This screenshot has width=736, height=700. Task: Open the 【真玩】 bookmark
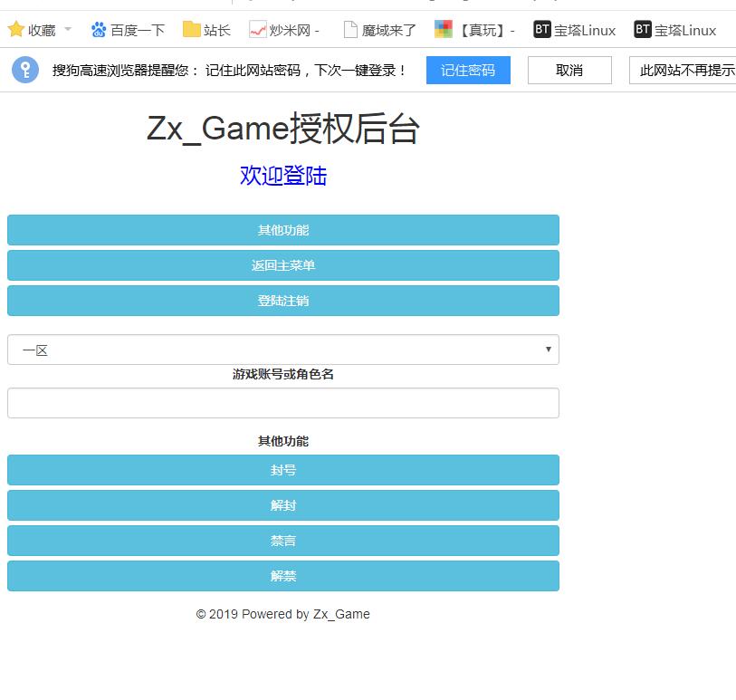click(474, 30)
